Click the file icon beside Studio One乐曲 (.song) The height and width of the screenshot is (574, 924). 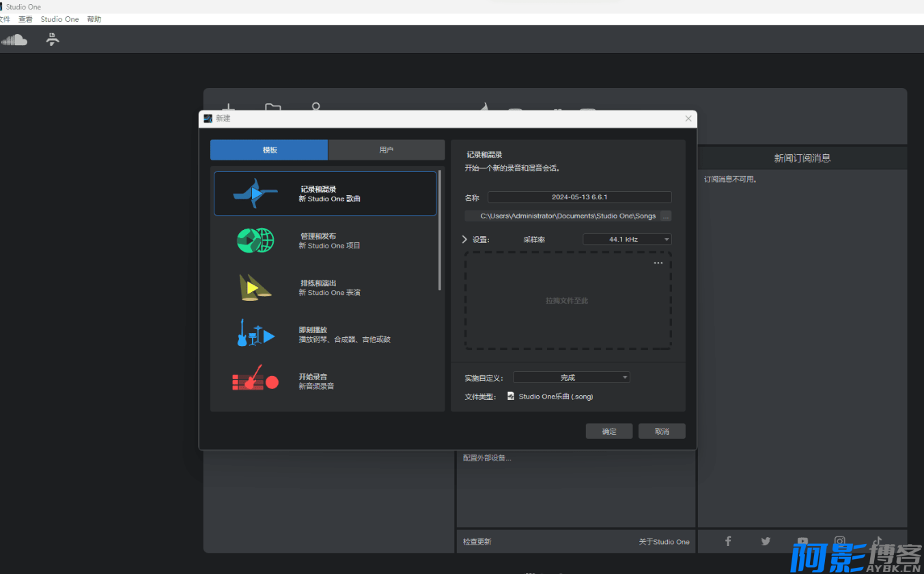point(511,396)
